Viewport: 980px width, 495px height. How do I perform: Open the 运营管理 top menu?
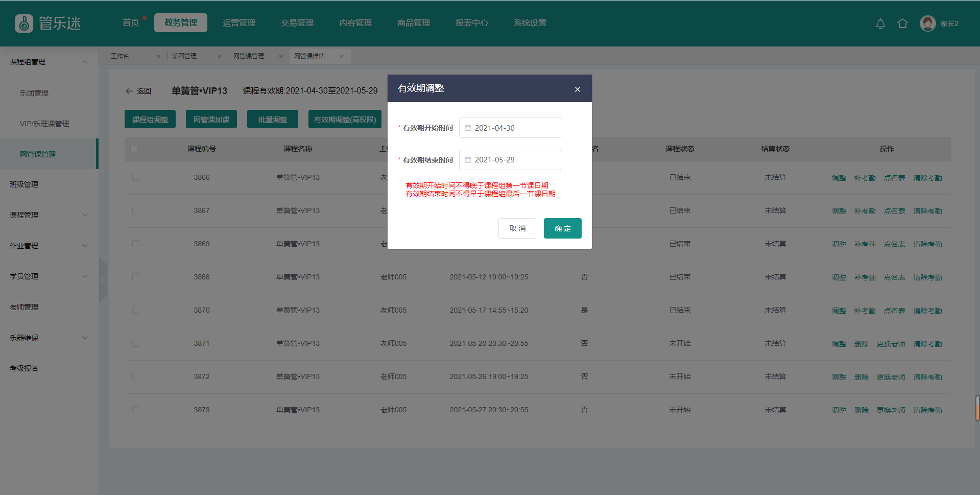tap(239, 23)
